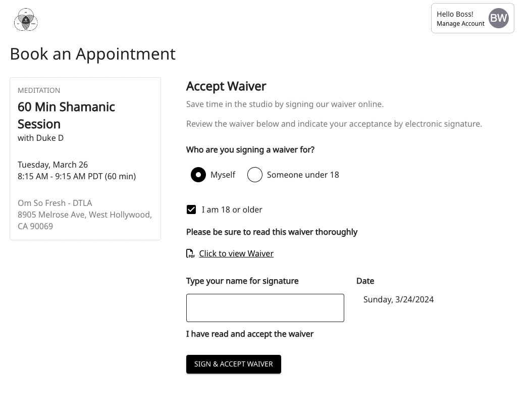The image size is (531, 420).
Task: Click the 60 Min Shamanic Session title
Action: pyautogui.click(x=66, y=115)
